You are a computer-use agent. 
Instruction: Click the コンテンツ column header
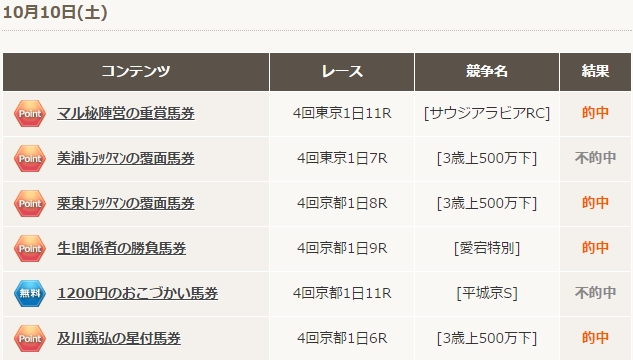point(136,72)
